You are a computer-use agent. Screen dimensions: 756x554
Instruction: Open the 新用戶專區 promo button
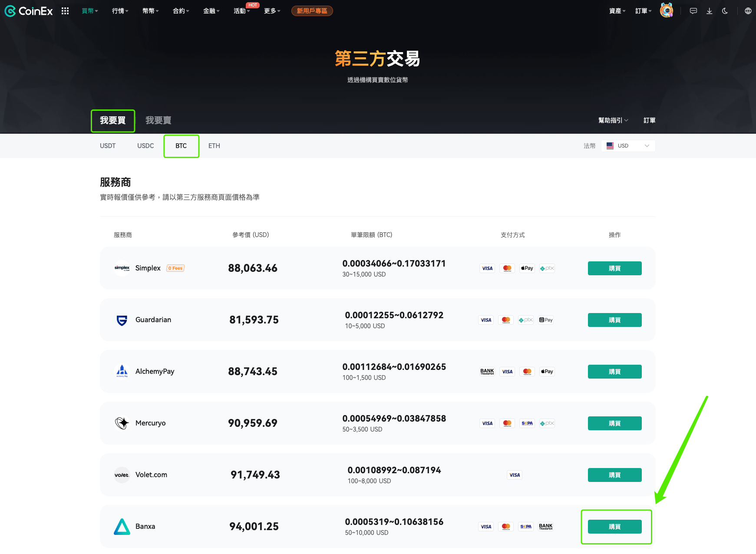coord(312,11)
